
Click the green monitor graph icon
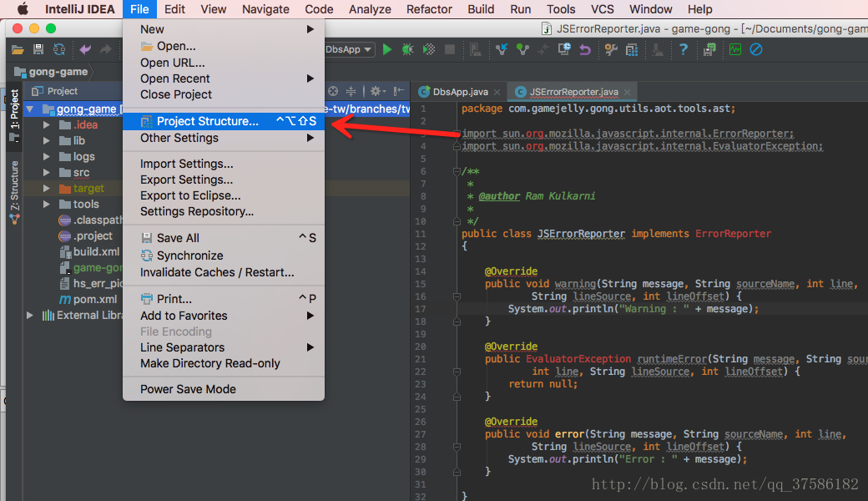click(x=735, y=50)
